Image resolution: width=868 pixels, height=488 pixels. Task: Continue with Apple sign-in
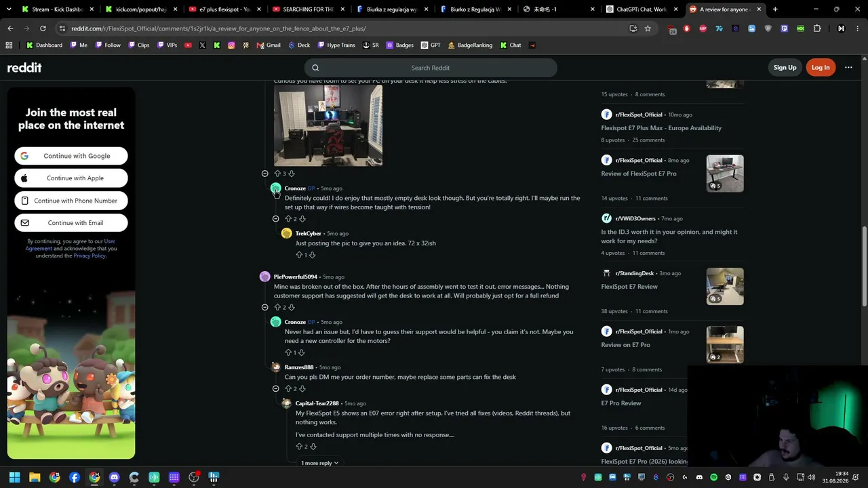(71, 178)
